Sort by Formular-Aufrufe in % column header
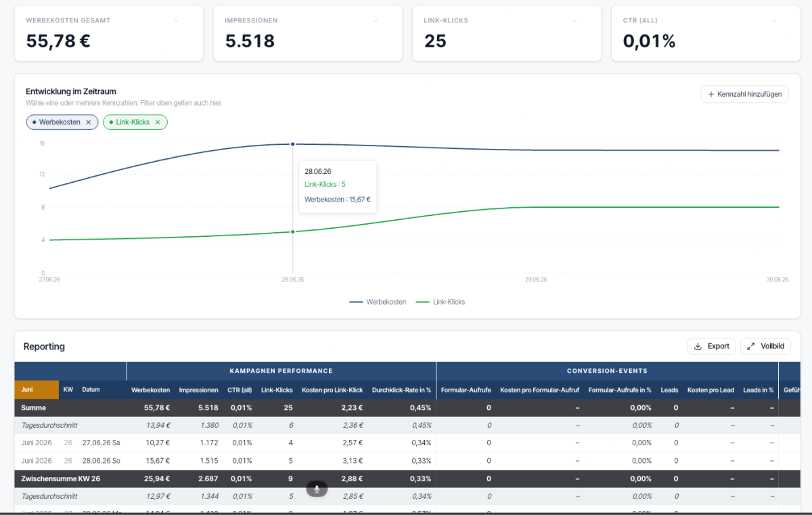This screenshot has height=515, width=812. point(620,390)
